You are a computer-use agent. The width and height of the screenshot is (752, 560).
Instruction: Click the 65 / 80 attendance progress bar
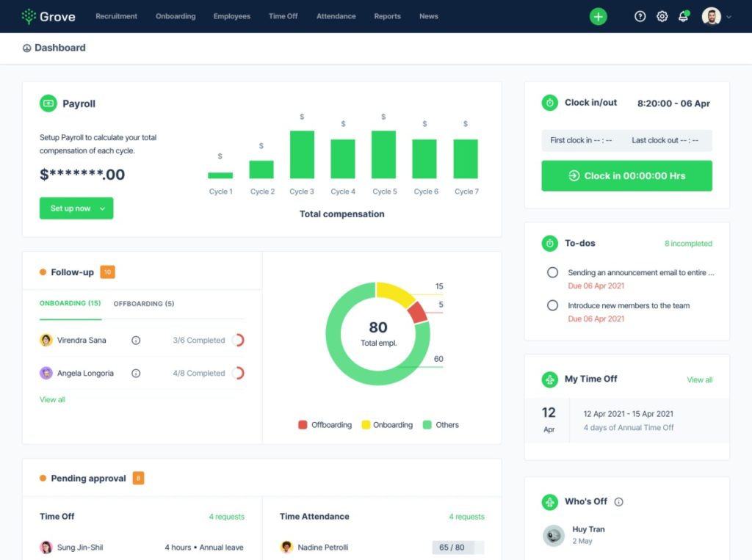[x=458, y=548]
